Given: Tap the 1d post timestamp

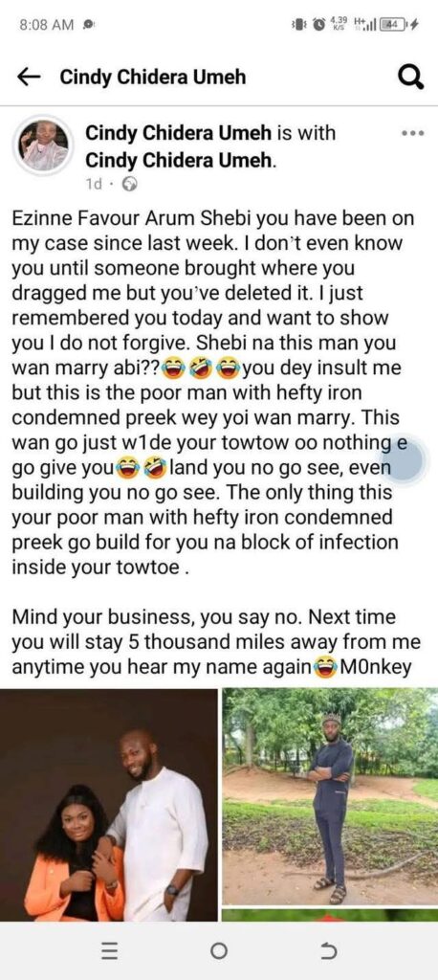Looking at the screenshot, I should click(93, 185).
